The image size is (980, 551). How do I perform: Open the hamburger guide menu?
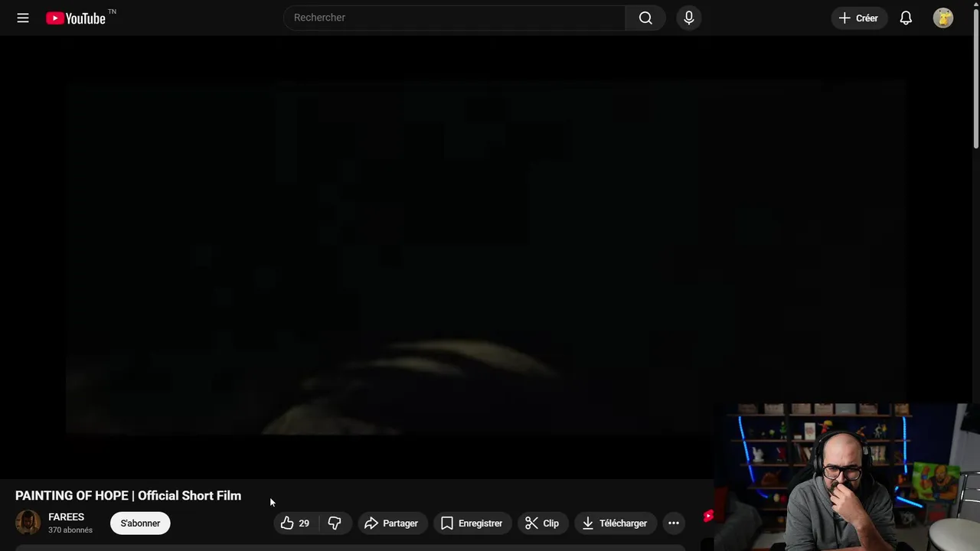(x=23, y=18)
